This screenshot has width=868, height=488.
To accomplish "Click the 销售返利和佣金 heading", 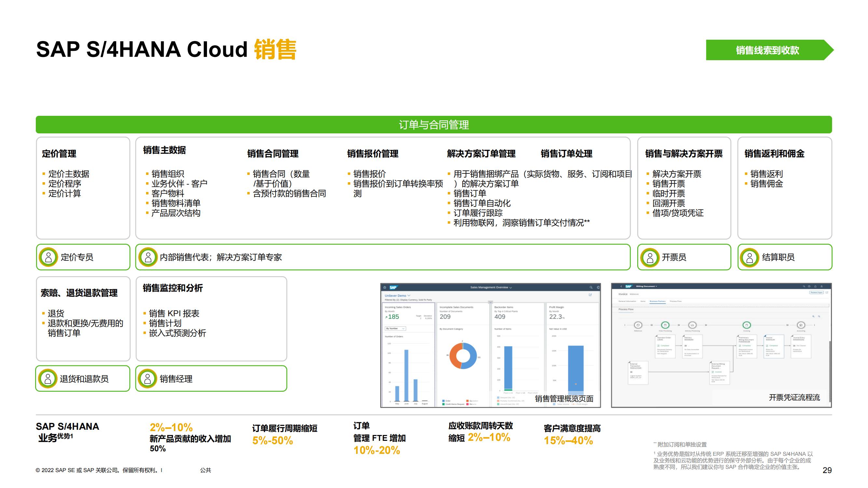I will 774,154.
